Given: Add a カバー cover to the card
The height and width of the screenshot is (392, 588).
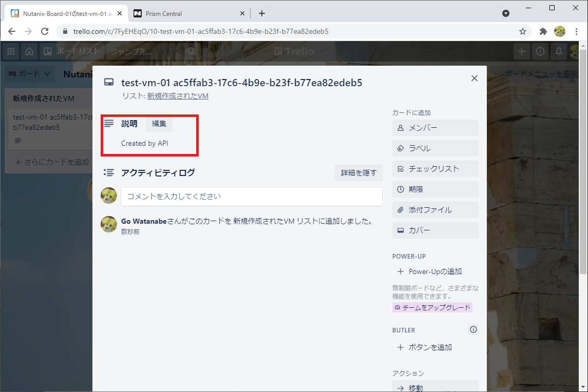Looking at the screenshot, I should [434, 230].
